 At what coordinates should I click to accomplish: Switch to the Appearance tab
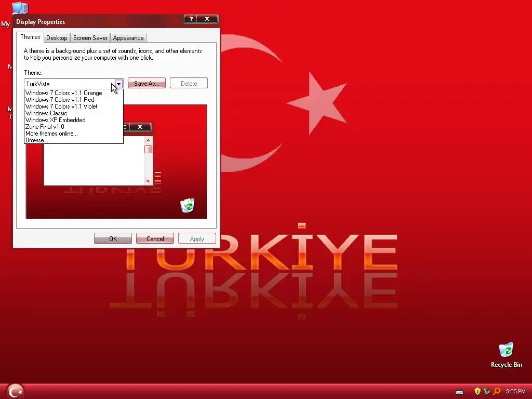(x=128, y=38)
